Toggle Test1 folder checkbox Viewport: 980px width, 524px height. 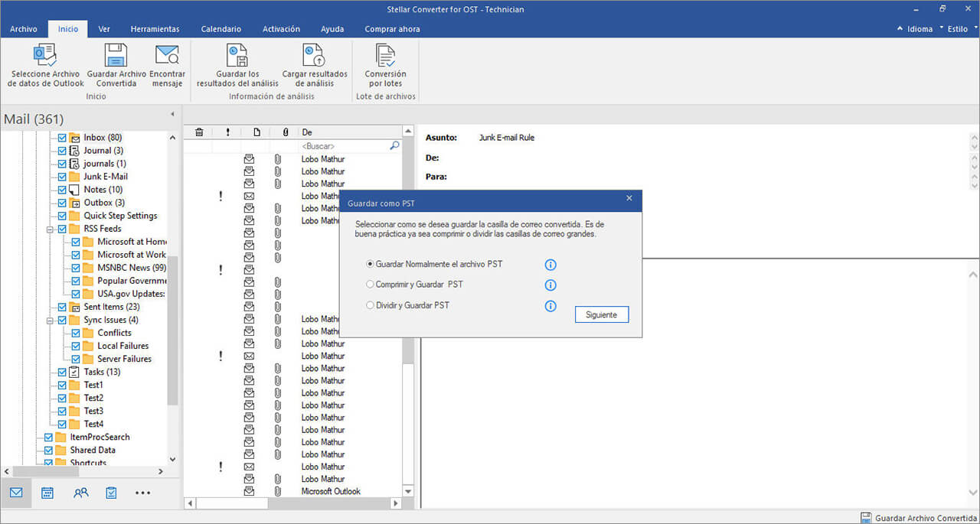[63, 385]
